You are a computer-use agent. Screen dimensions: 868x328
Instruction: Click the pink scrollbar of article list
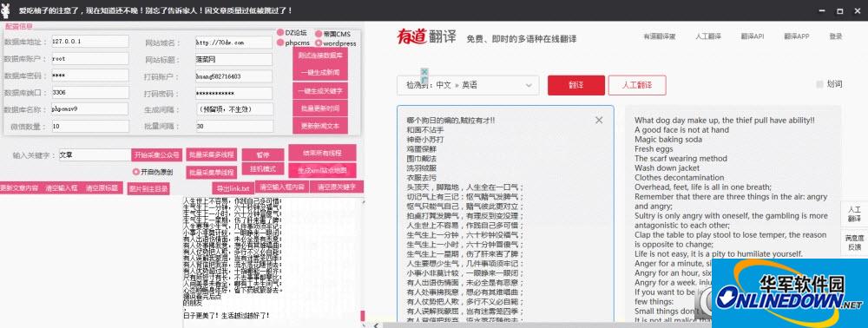click(x=363, y=316)
